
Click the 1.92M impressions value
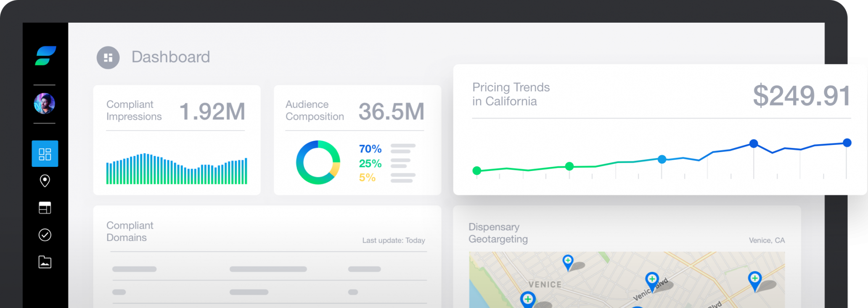pos(212,111)
